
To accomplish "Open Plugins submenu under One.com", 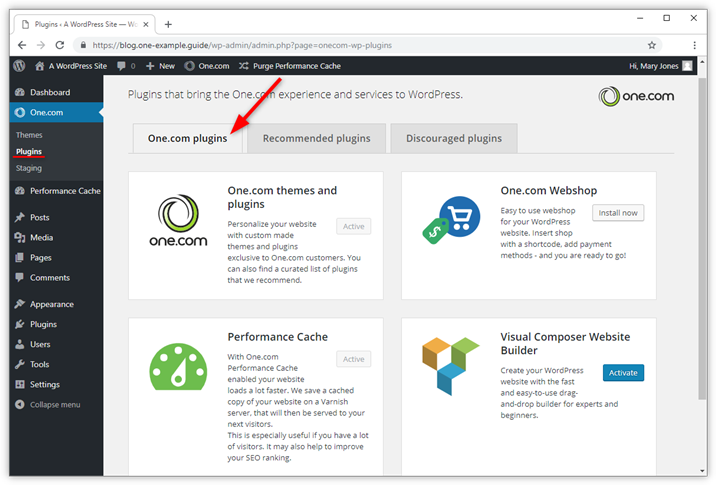I will (29, 152).
